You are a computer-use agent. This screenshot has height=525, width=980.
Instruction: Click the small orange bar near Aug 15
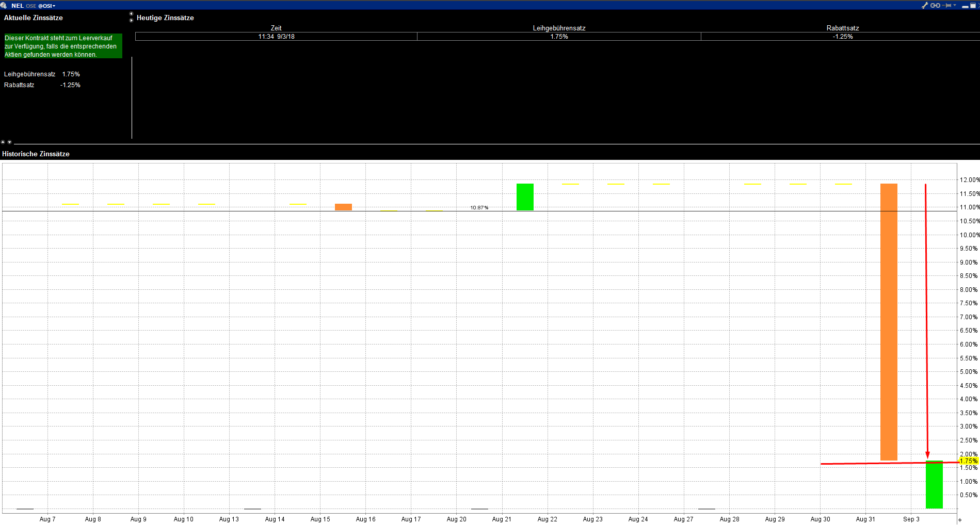point(343,207)
